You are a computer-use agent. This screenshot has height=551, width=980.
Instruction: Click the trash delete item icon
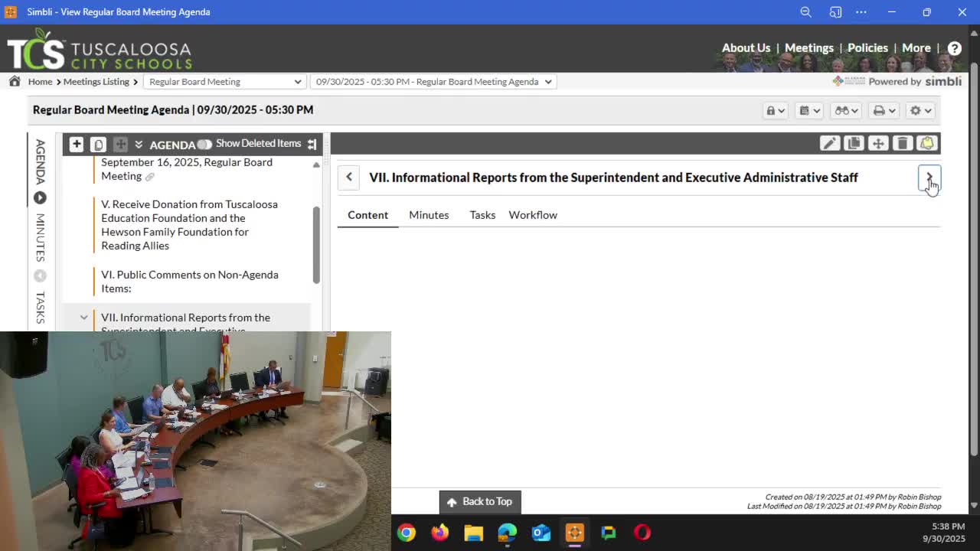click(903, 144)
